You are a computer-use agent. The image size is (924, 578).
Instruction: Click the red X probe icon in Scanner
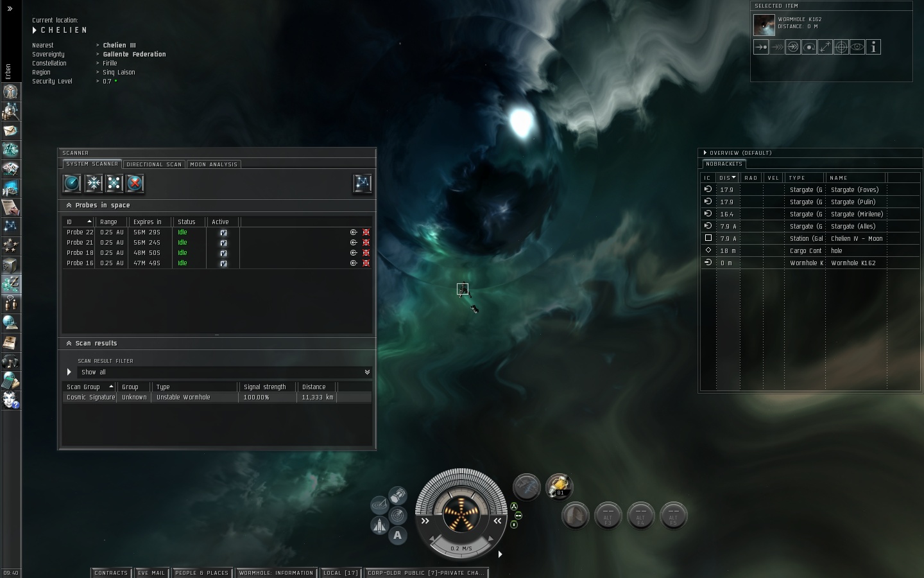coord(135,184)
